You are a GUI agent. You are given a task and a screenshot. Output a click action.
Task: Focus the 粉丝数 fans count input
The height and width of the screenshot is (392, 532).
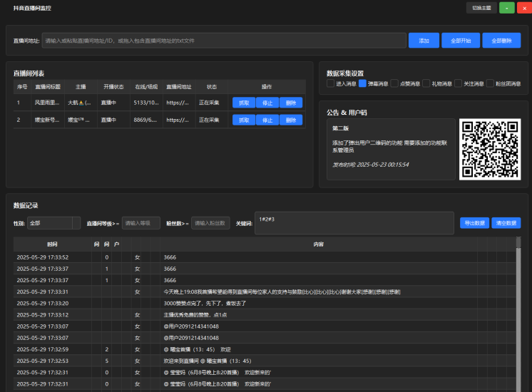click(210, 223)
